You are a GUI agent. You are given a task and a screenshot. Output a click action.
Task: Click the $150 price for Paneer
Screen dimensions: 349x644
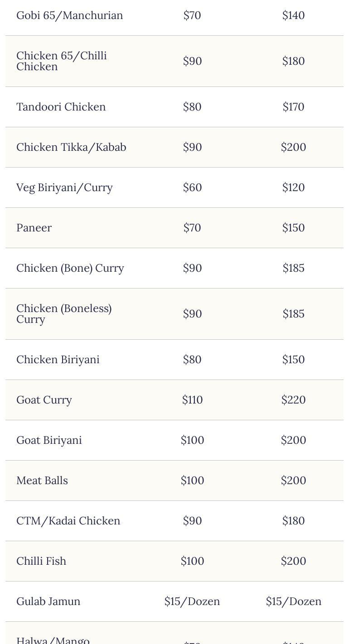tap(293, 228)
